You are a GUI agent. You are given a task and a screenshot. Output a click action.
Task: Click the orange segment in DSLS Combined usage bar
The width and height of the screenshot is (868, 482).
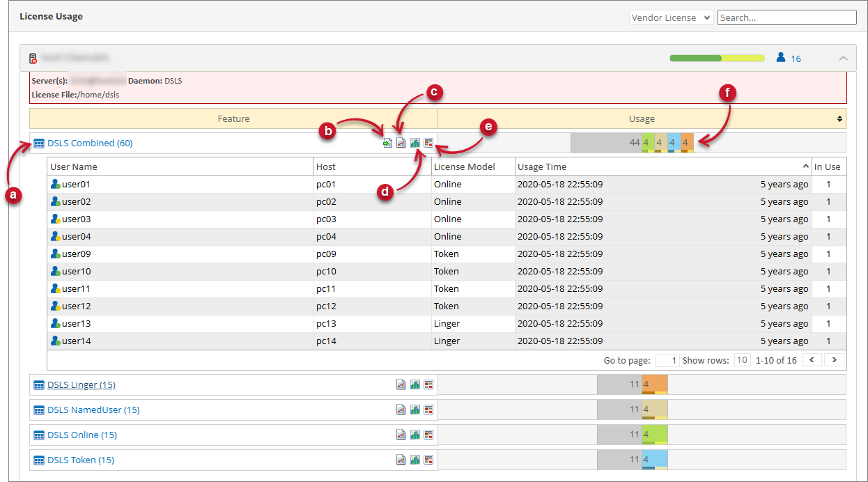[687, 143]
